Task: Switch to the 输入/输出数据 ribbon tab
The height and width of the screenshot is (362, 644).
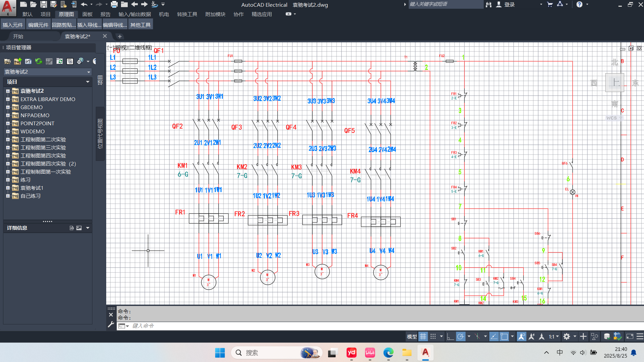Action: (135, 14)
